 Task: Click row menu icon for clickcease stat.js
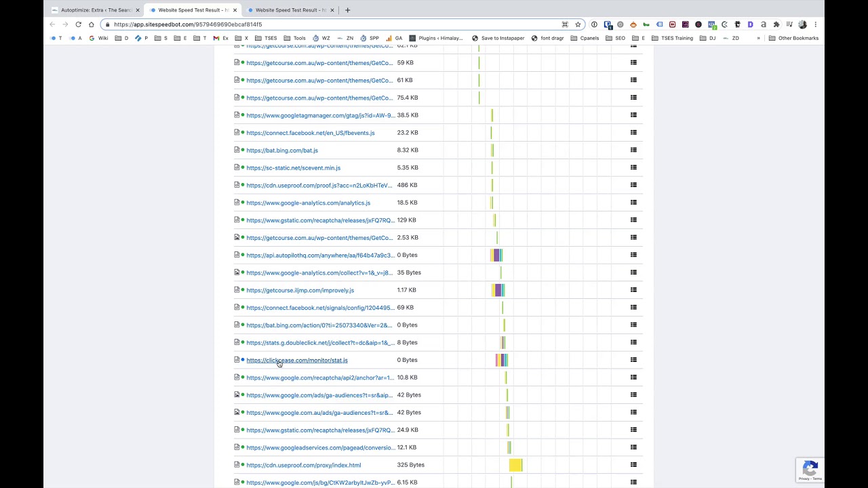click(633, 360)
